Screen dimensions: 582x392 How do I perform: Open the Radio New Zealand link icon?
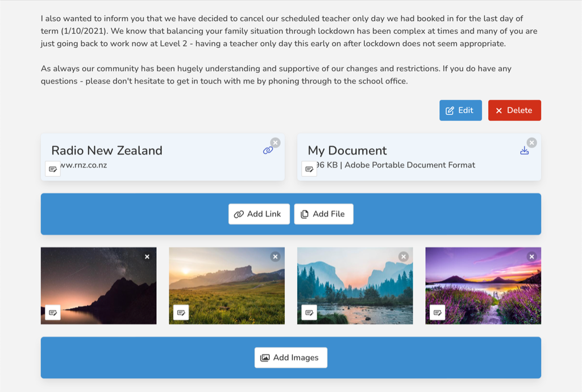tap(268, 151)
